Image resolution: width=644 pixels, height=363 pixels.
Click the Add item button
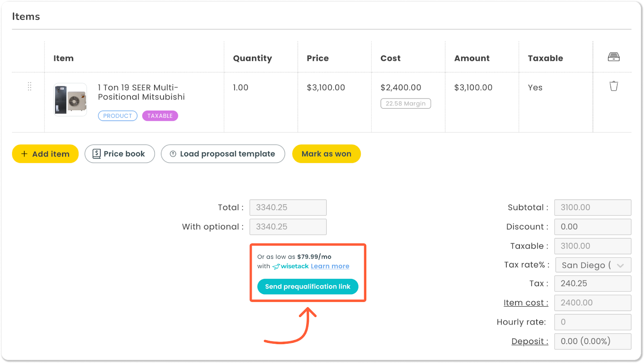click(x=45, y=154)
